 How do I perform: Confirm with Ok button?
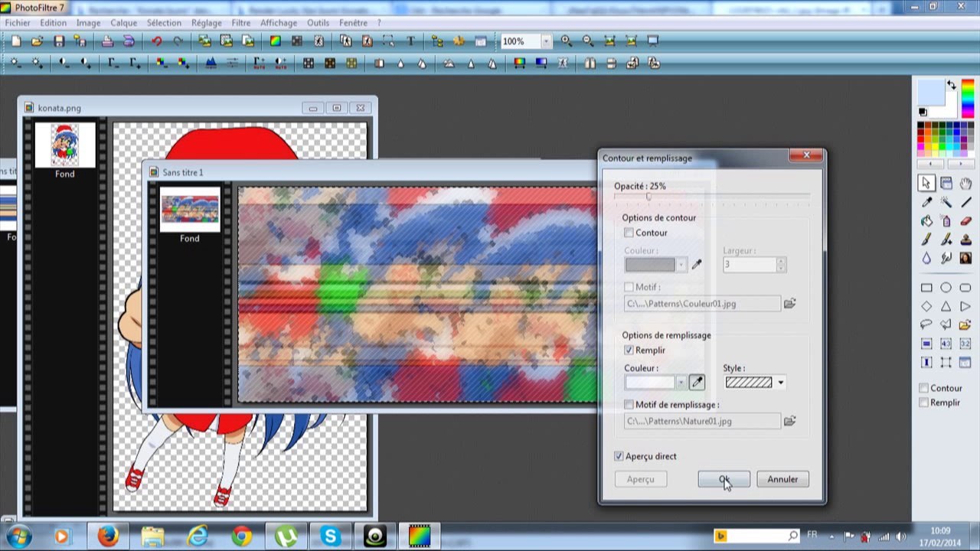click(724, 479)
